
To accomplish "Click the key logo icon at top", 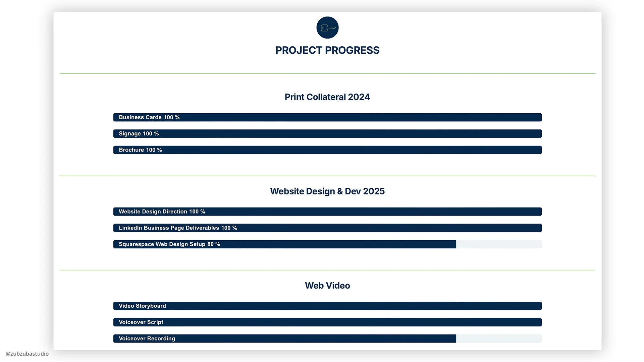I will click(327, 27).
